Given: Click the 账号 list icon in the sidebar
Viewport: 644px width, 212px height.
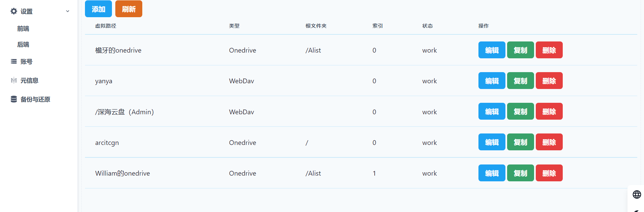Looking at the screenshot, I should (14, 61).
